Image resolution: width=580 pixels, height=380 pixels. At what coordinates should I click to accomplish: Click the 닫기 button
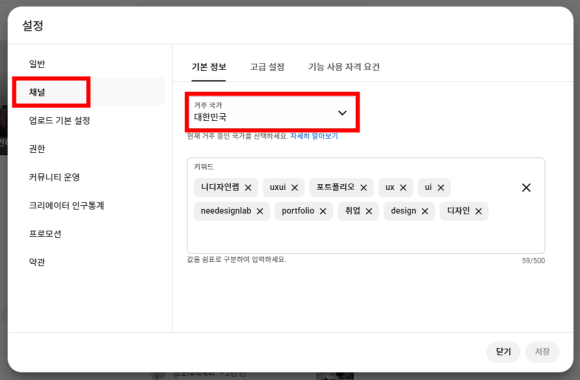pos(503,352)
